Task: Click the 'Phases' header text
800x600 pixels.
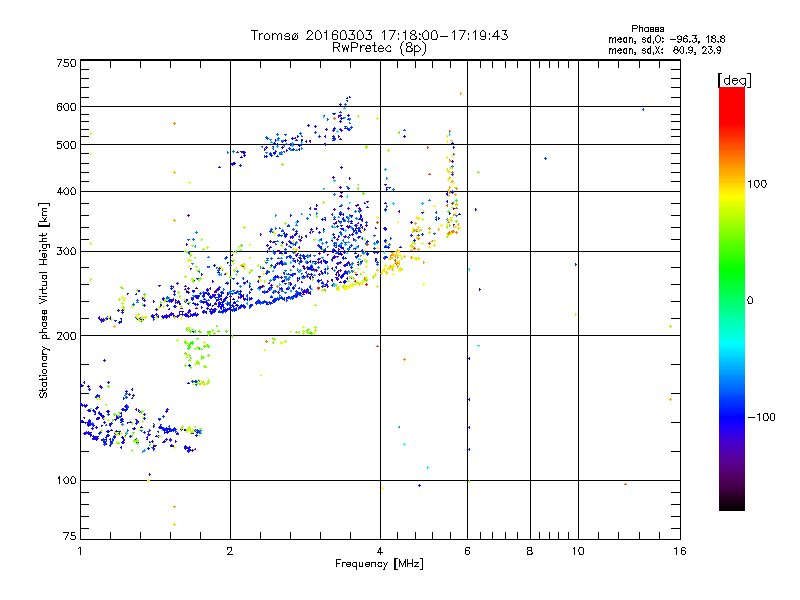Action: [647, 29]
